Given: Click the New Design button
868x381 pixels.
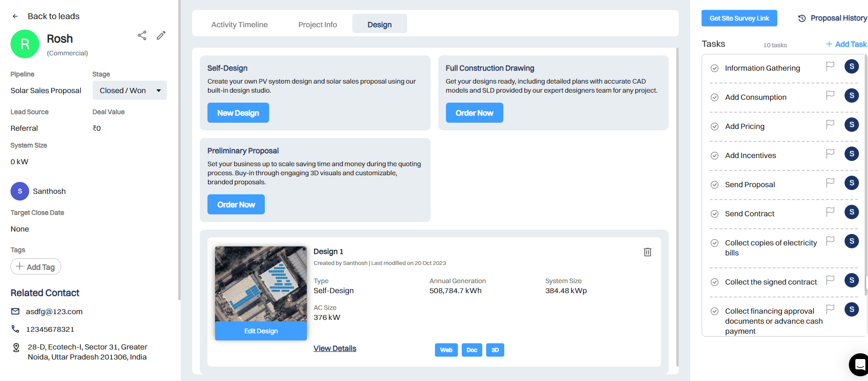Looking at the screenshot, I should 238,113.
